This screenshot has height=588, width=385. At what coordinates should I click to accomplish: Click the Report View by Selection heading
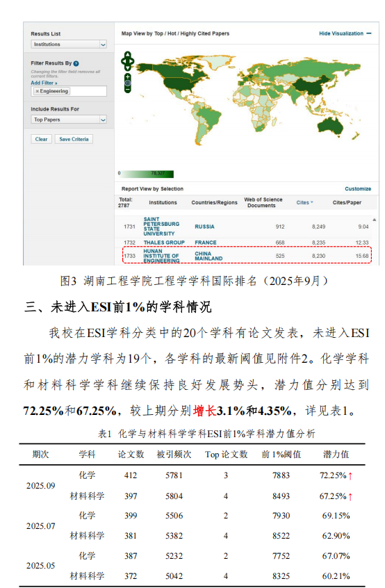[152, 188]
